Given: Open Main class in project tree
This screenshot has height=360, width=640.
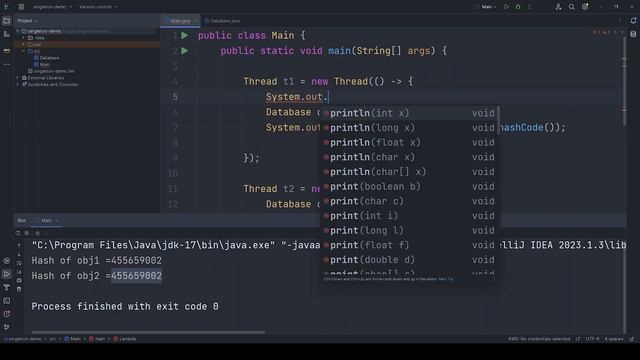Looking at the screenshot, I should point(42,64).
